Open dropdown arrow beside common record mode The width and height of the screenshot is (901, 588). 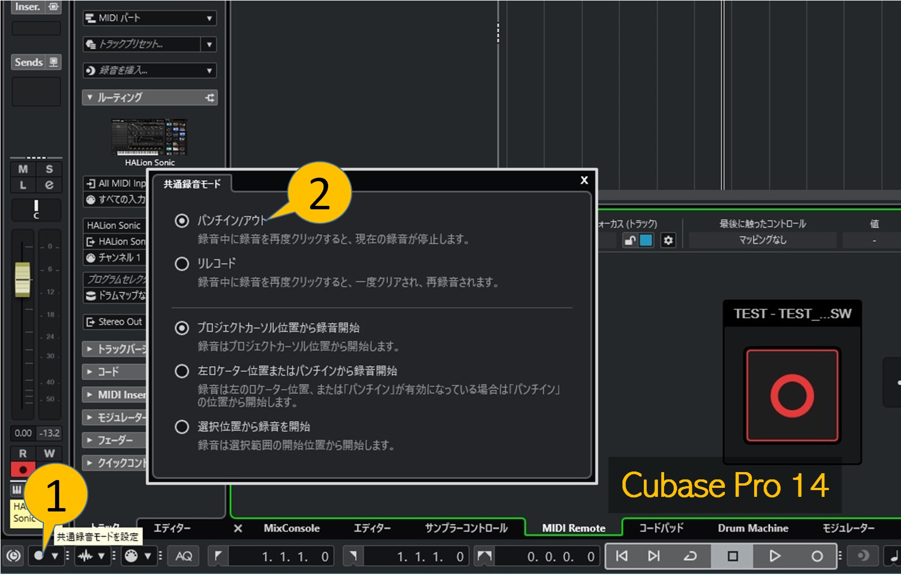pyautogui.click(x=55, y=556)
